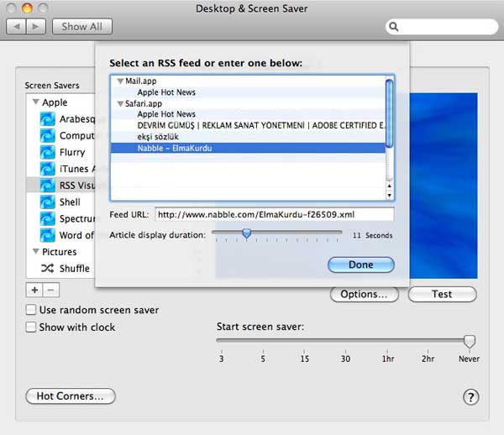Click the Apple group label
The image size is (504, 435).
[55, 102]
